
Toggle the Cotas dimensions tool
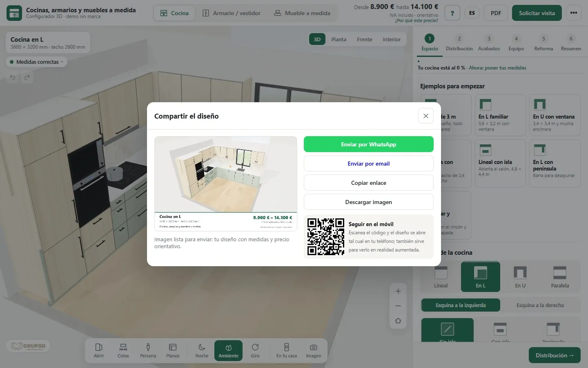(123, 351)
